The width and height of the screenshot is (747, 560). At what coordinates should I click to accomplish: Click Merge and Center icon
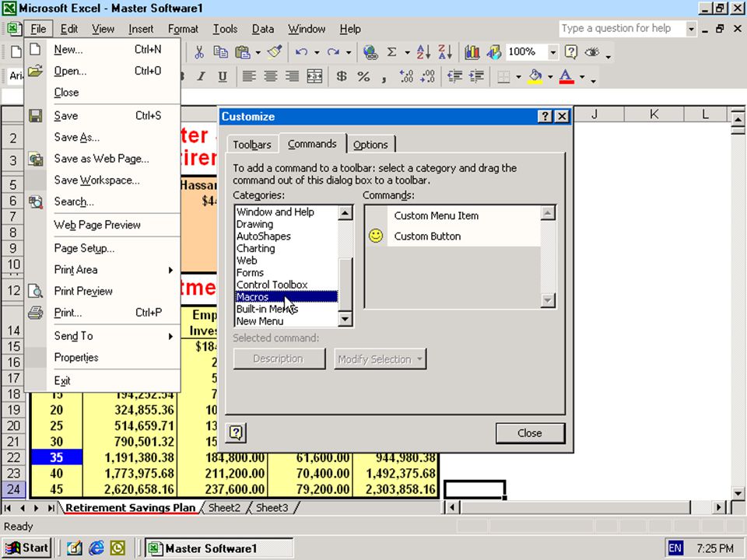tap(314, 76)
